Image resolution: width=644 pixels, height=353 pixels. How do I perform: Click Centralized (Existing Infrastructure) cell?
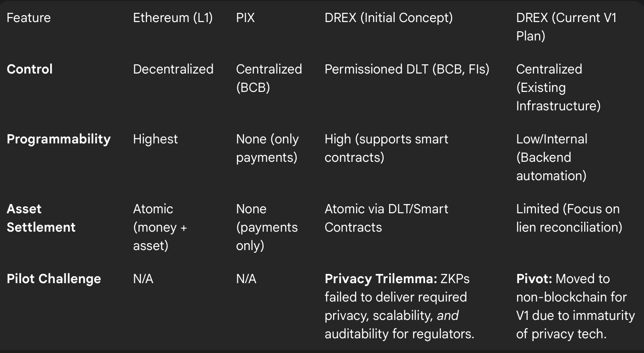coord(558,88)
